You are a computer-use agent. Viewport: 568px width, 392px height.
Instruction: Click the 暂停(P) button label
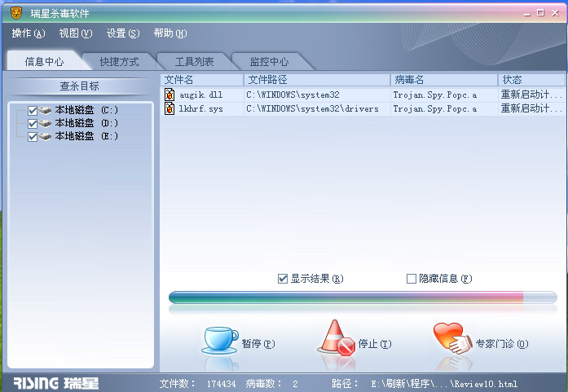pos(258,343)
